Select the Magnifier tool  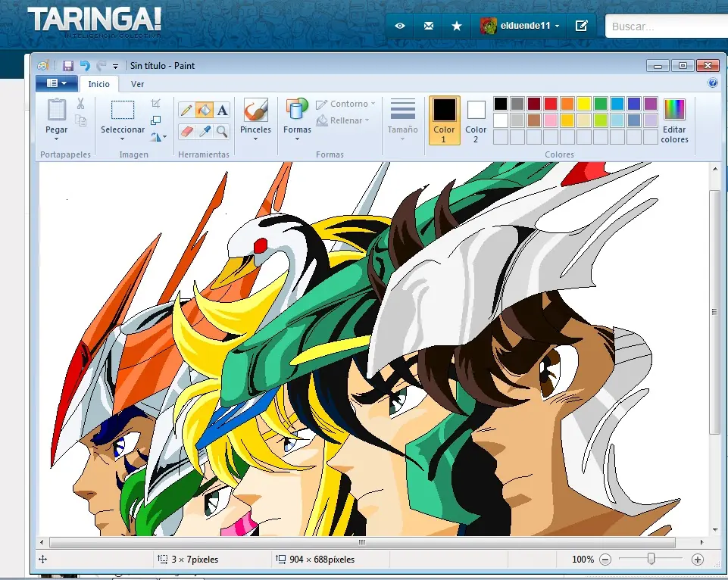click(223, 131)
